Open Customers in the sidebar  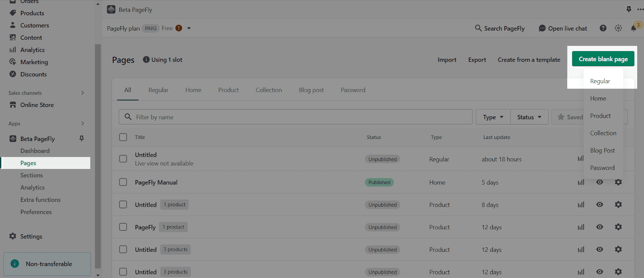point(35,25)
